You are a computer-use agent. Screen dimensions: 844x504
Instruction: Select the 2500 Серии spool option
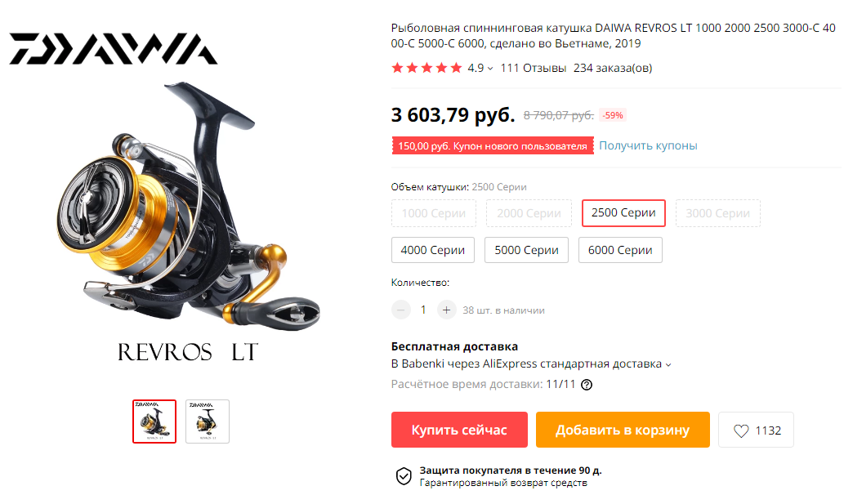pyautogui.click(x=623, y=213)
